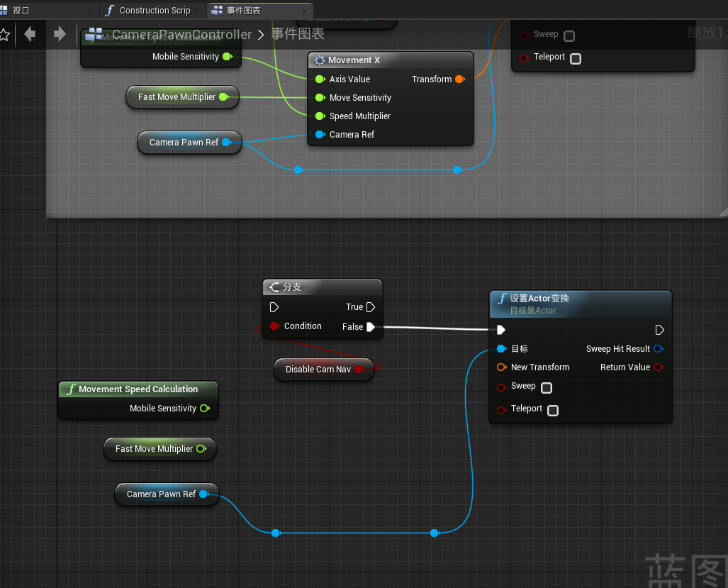Click the 设置Actor变换 exec output pin
The height and width of the screenshot is (588, 728).
(x=659, y=330)
